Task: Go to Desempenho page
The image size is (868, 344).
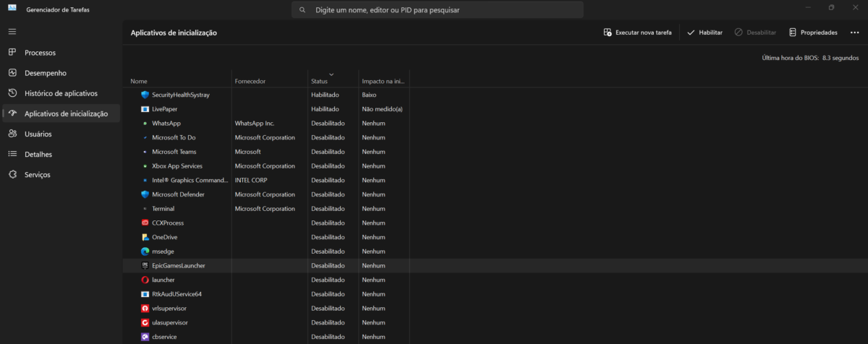Action: [x=61, y=73]
